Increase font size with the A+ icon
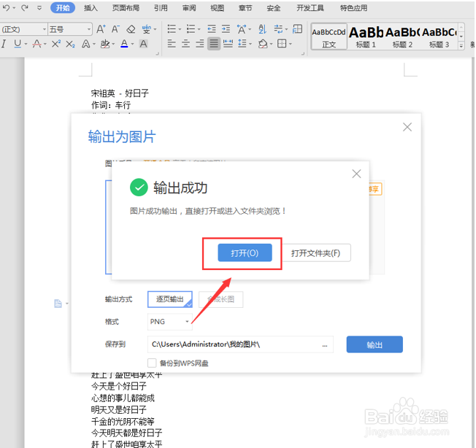The height and width of the screenshot is (448, 476). click(x=101, y=29)
